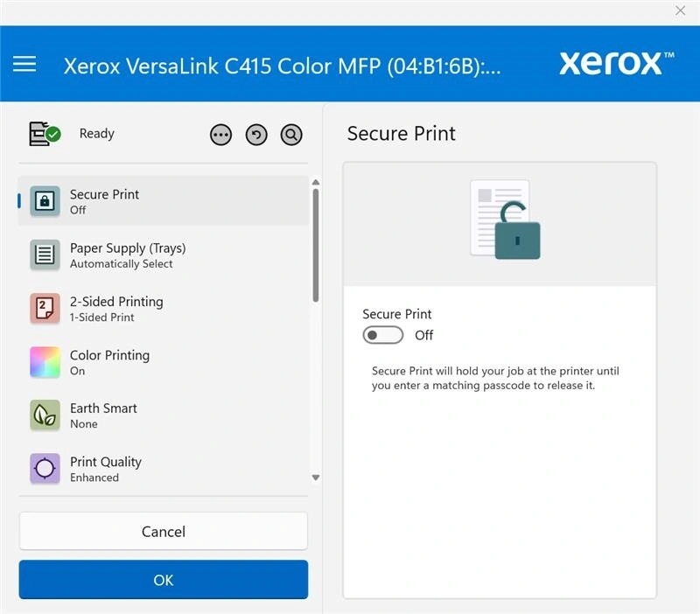Select Secure Print in the settings list

coord(164,201)
